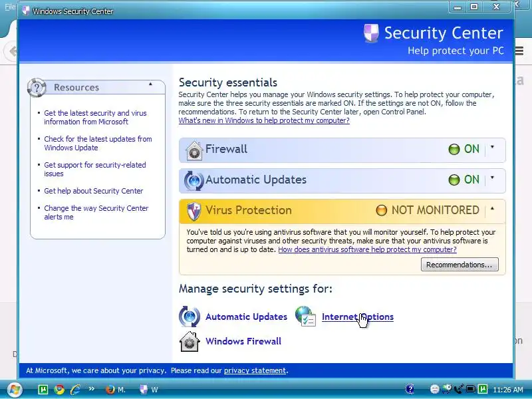The image size is (532, 399).
Task: Open Automatic Updates settings link
Action: coord(246,317)
